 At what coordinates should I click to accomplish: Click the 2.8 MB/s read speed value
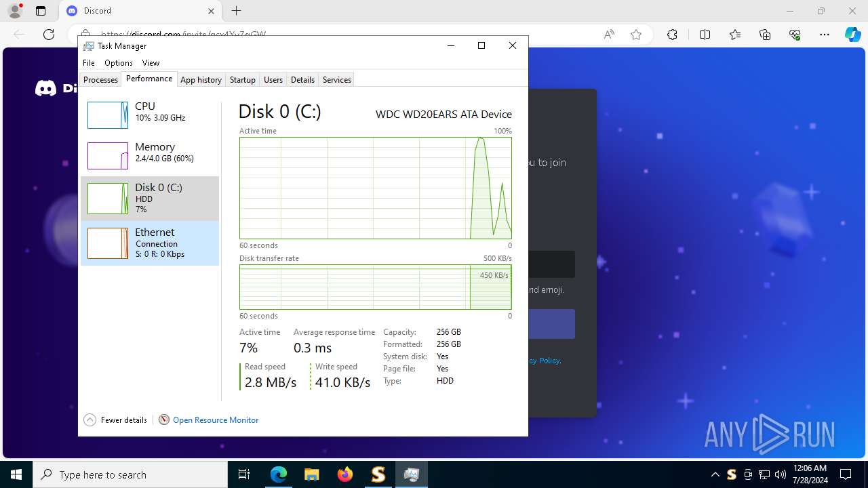point(271,382)
